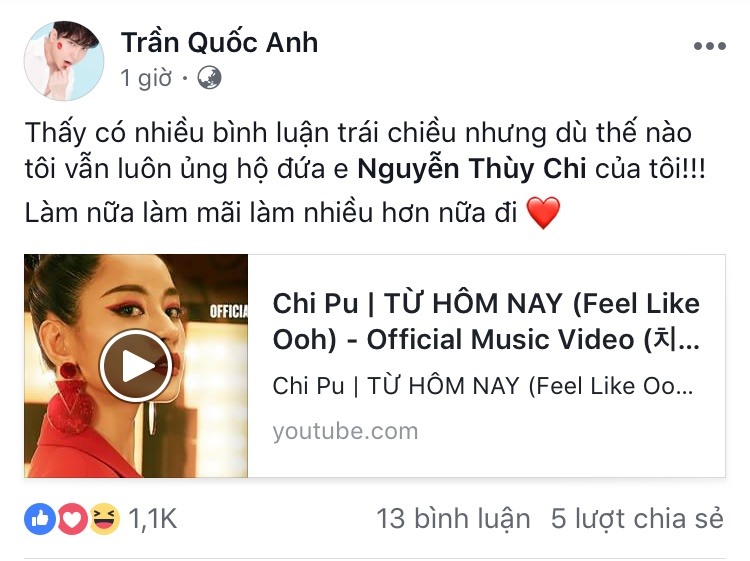Click the link preview description text
Screen dimensions: 750x561
pyautogui.click(x=483, y=386)
